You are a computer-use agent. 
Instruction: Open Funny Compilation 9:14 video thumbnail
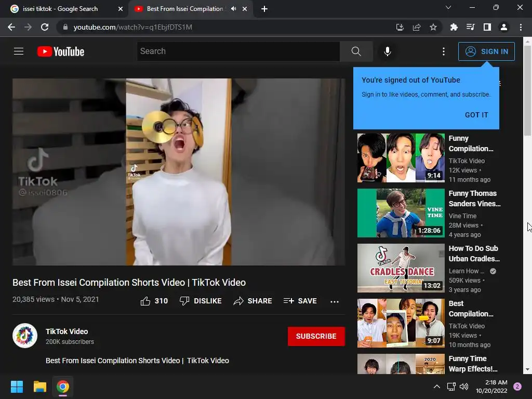(x=401, y=158)
